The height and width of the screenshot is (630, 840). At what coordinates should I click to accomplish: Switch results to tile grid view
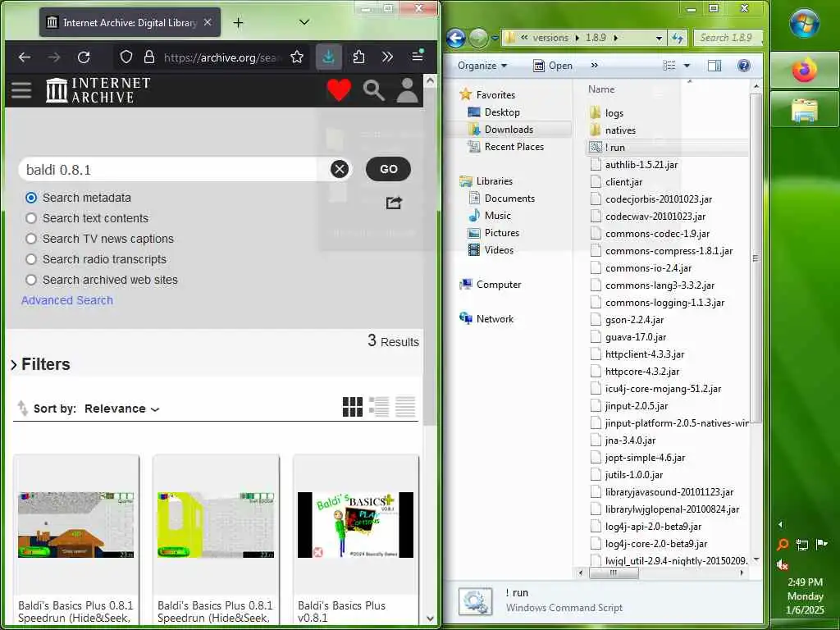tap(353, 407)
